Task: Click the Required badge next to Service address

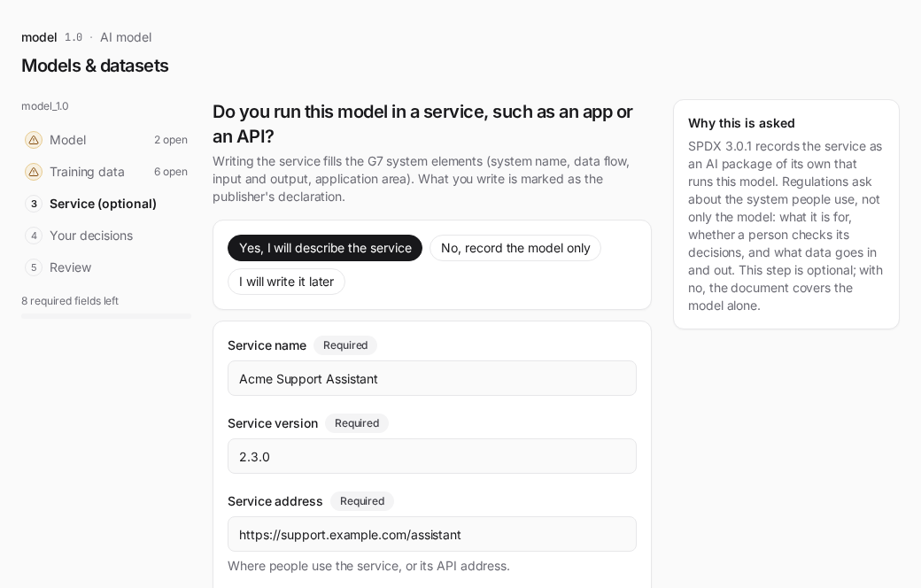Action: pyautogui.click(x=362, y=501)
